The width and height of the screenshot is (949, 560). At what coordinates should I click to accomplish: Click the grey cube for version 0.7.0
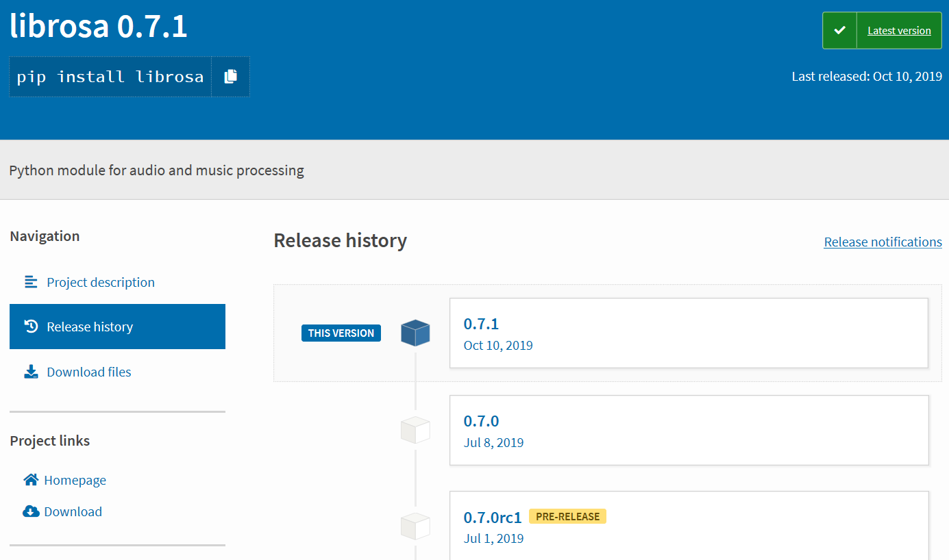(x=415, y=430)
